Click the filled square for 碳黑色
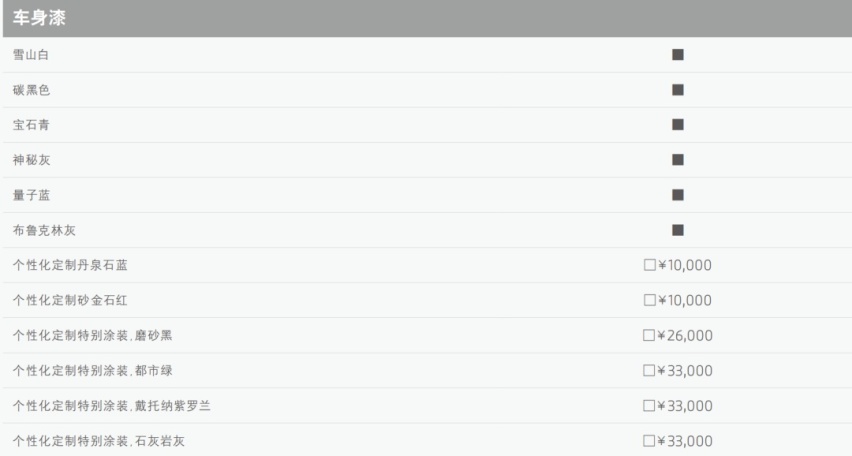This screenshot has height=456, width=852. coord(678,90)
